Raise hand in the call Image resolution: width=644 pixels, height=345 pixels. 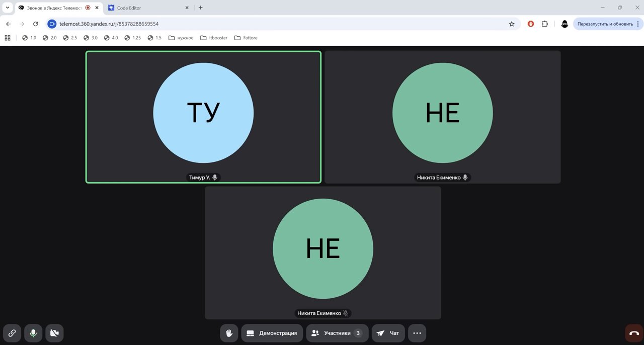click(x=229, y=333)
